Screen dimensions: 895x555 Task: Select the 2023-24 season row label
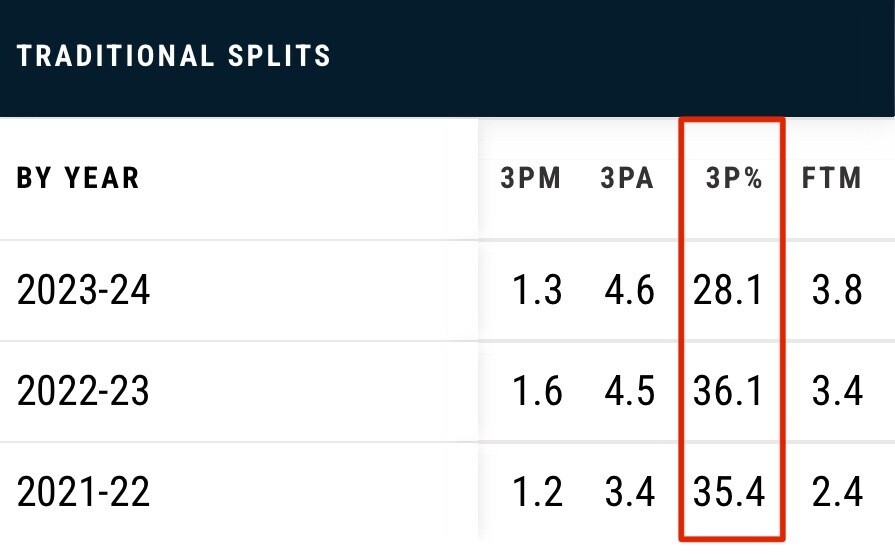click(x=83, y=291)
